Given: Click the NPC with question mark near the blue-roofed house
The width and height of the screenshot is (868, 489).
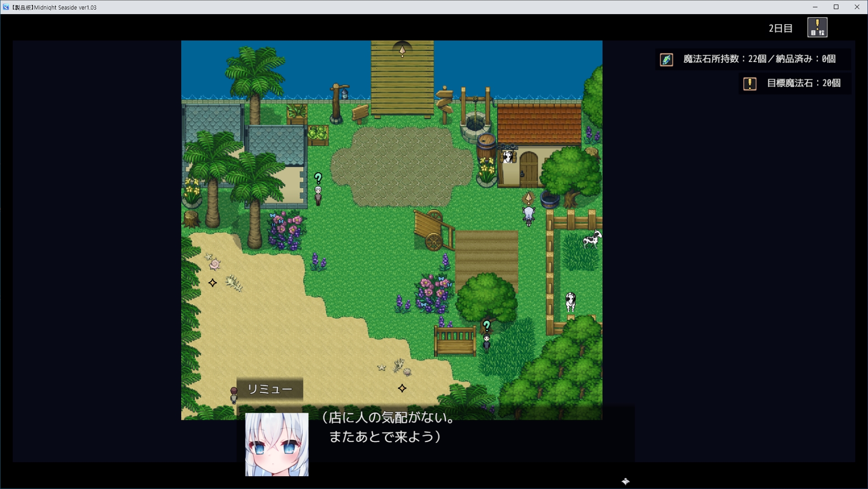Looking at the screenshot, I should tap(318, 196).
